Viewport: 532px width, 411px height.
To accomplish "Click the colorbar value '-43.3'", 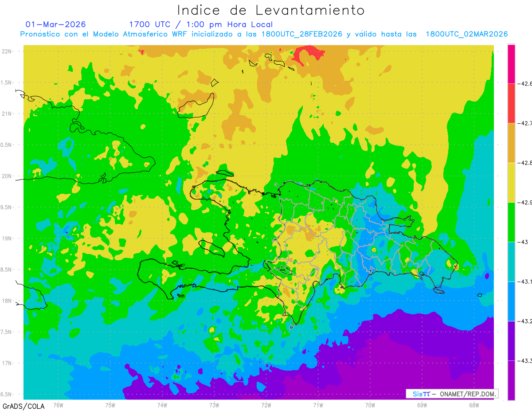I will (x=524, y=361).
